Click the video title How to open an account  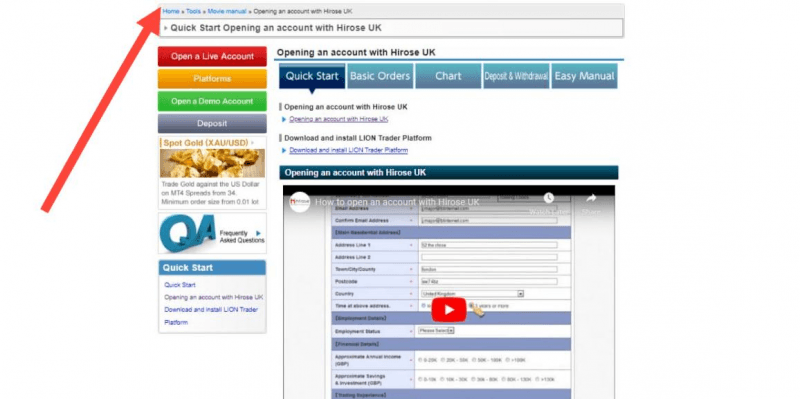[397, 202]
